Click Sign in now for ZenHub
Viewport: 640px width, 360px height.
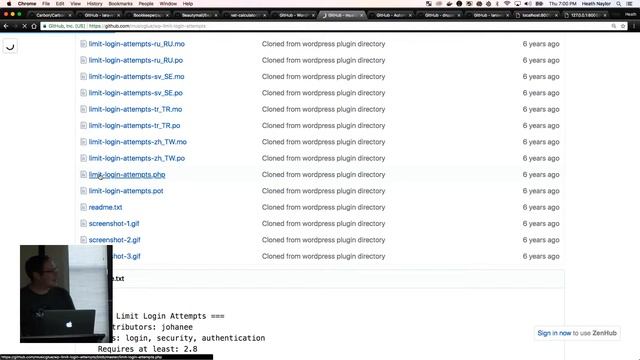(554, 333)
